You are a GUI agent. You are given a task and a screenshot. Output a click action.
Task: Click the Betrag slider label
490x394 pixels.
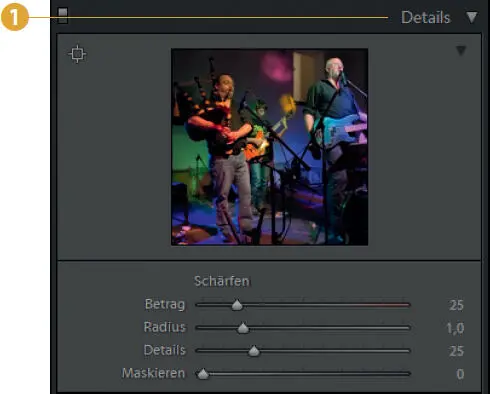(x=165, y=305)
